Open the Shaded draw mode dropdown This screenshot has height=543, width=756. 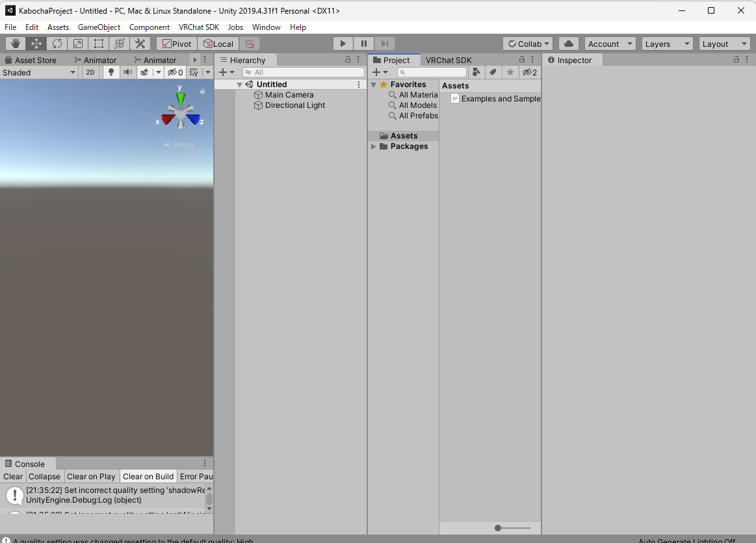pos(39,72)
